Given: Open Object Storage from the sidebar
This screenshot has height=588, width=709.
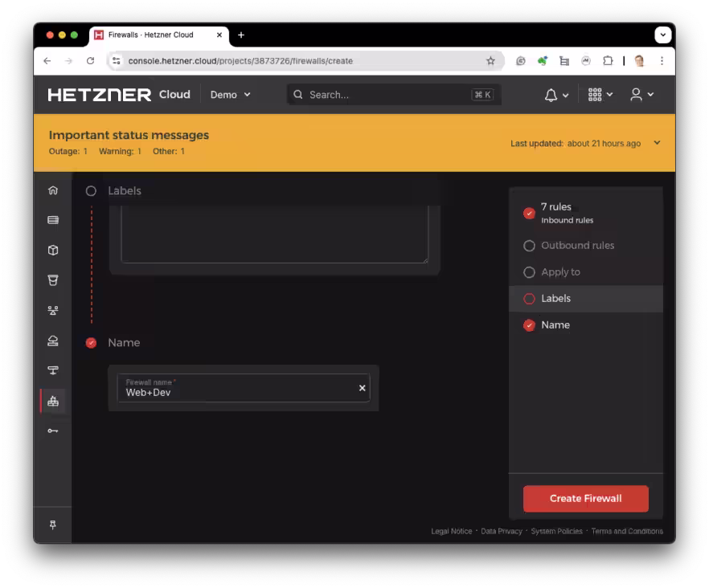Looking at the screenshot, I should coord(52,280).
